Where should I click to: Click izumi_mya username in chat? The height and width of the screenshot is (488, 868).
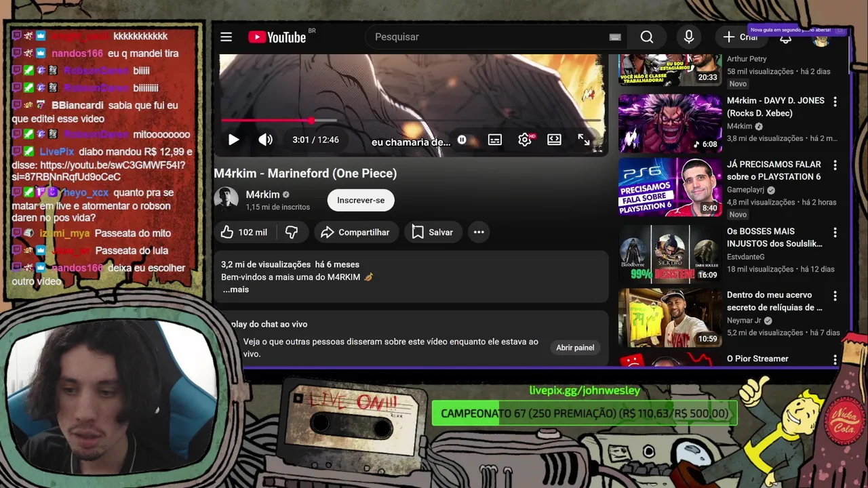[64, 234]
